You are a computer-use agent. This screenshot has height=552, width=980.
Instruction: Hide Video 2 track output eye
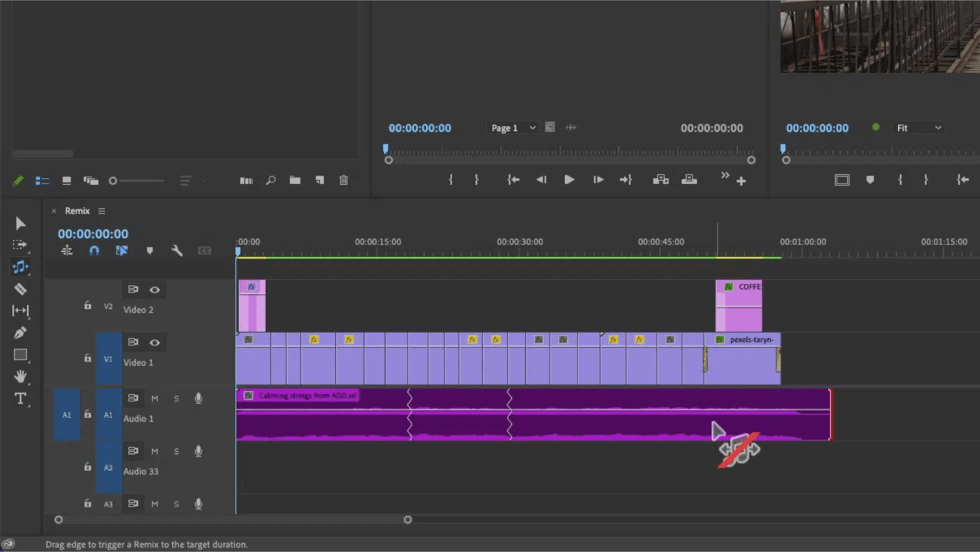pyautogui.click(x=154, y=289)
